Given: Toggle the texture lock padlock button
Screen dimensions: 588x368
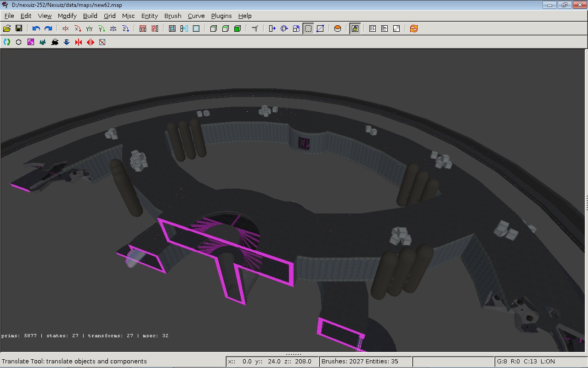Looking at the screenshot, I should click(x=355, y=29).
